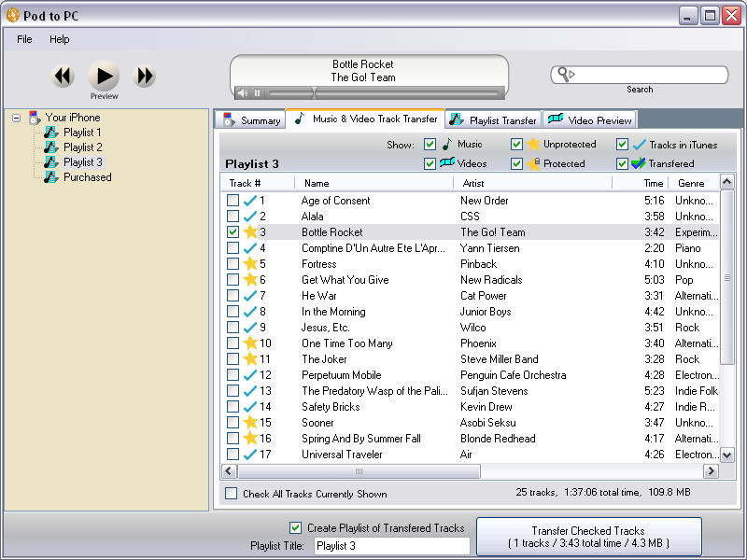Image resolution: width=747 pixels, height=560 pixels.
Task: Click the magnifier icon in search box
Action: tap(566, 75)
